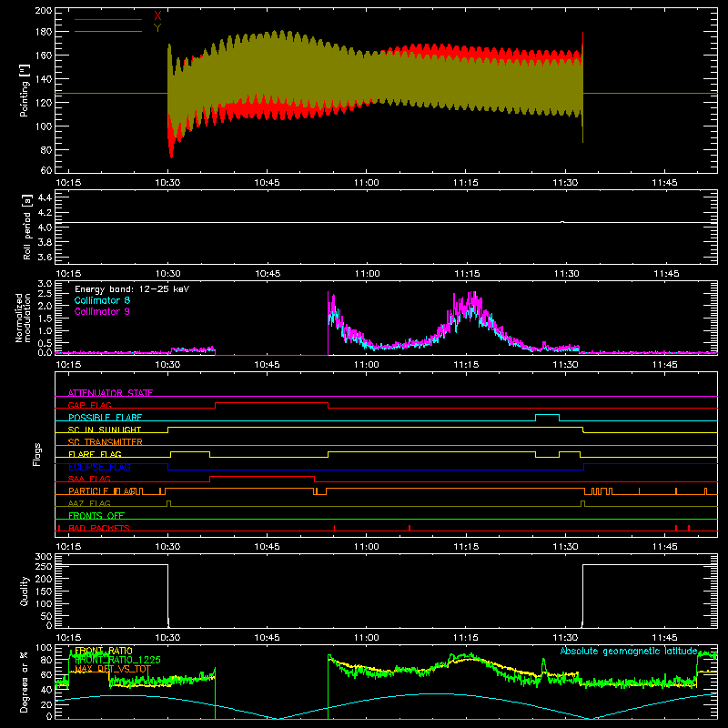This screenshot has width=728, height=728.
Task: Click the 11:00 label under Flags plot
Action: 367,547
